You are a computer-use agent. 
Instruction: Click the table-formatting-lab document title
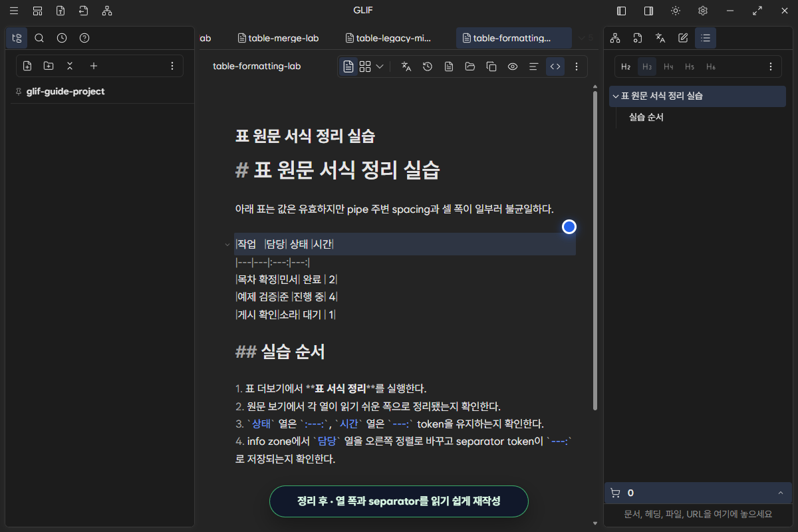[257, 66]
